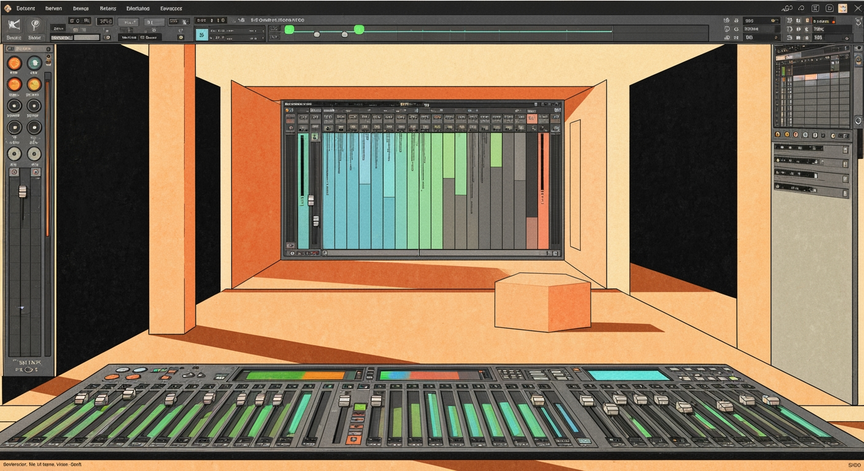864x471 pixels.
Task: Click the left black knob in the third knob row
Action: click(x=14, y=106)
